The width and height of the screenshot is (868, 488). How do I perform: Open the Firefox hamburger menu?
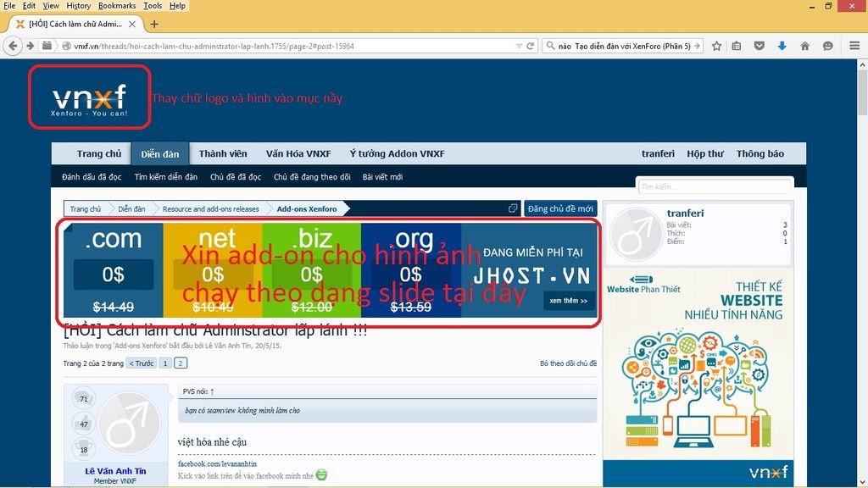click(854, 46)
